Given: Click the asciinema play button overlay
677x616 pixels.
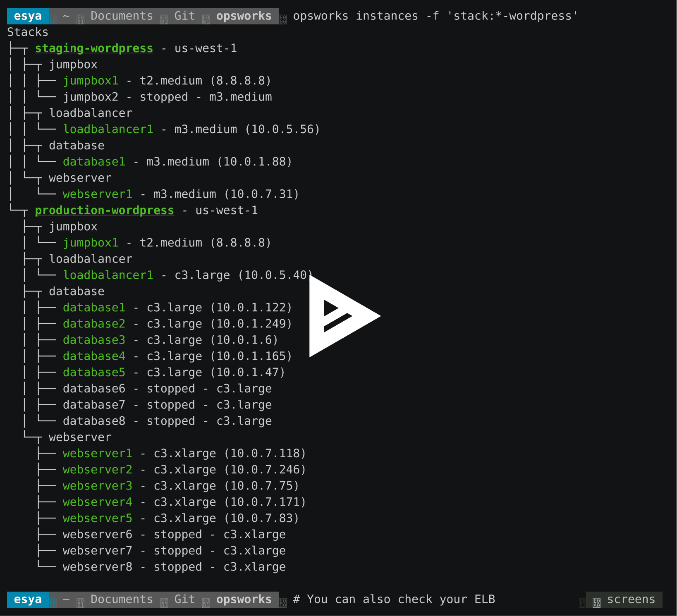Looking at the screenshot, I should pos(344,316).
